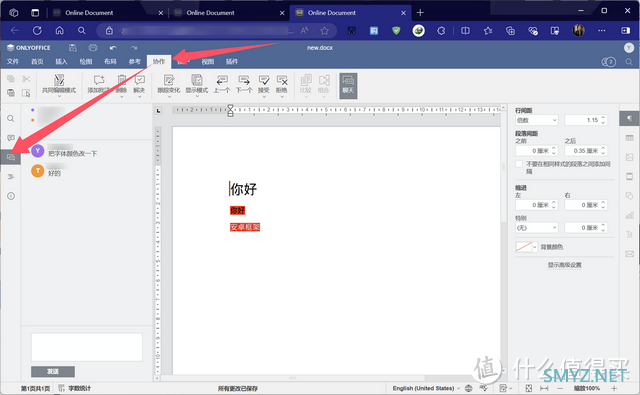This screenshot has width=640, height=395.
Task: Open table settings in right sidebar
Action: click(629, 138)
